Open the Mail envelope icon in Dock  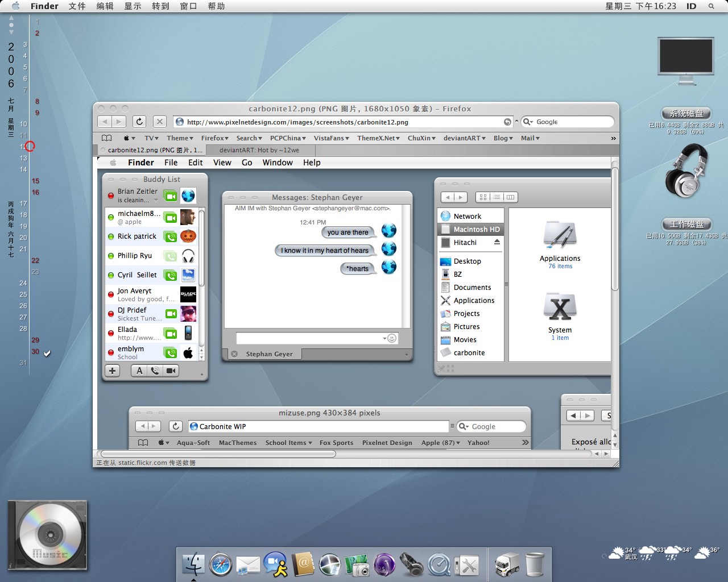click(x=248, y=566)
